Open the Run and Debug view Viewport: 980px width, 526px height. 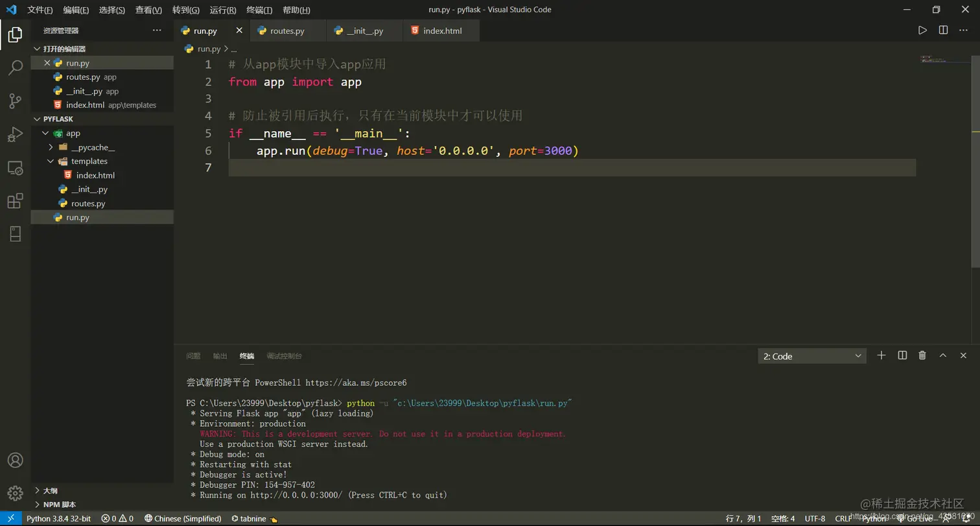pos(15,134)
